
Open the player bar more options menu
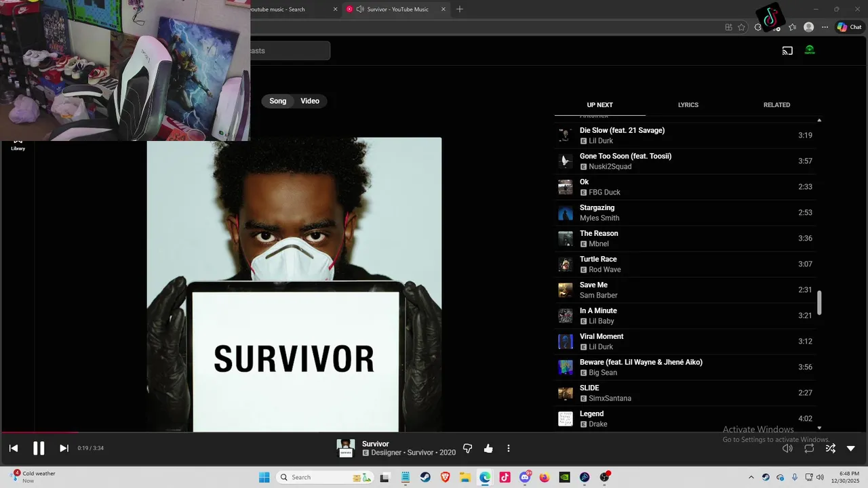coord(509,448)
